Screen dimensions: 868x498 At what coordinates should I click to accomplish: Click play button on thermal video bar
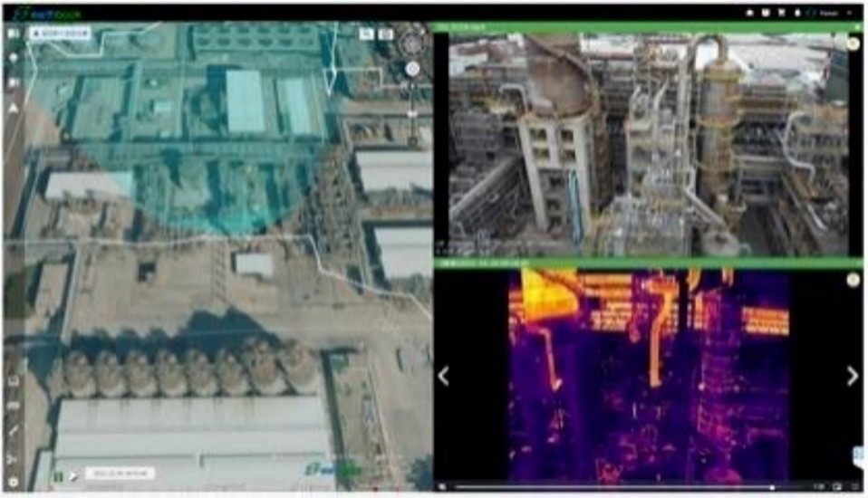tap(442, 487)
